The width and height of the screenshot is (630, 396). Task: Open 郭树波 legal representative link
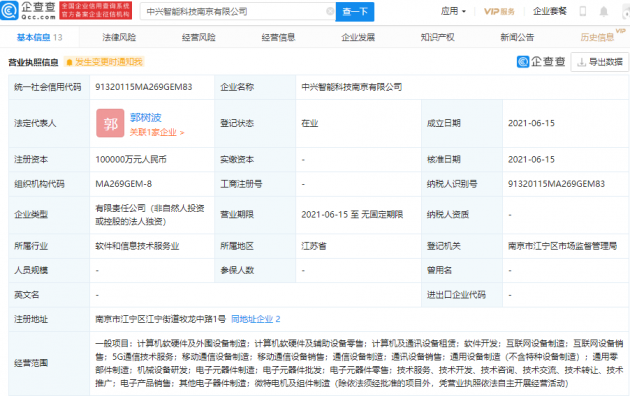coord(145,118)
